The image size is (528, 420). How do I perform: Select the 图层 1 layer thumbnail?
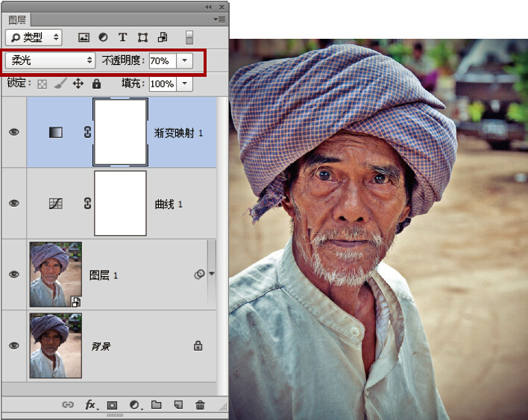click(56, 274)
